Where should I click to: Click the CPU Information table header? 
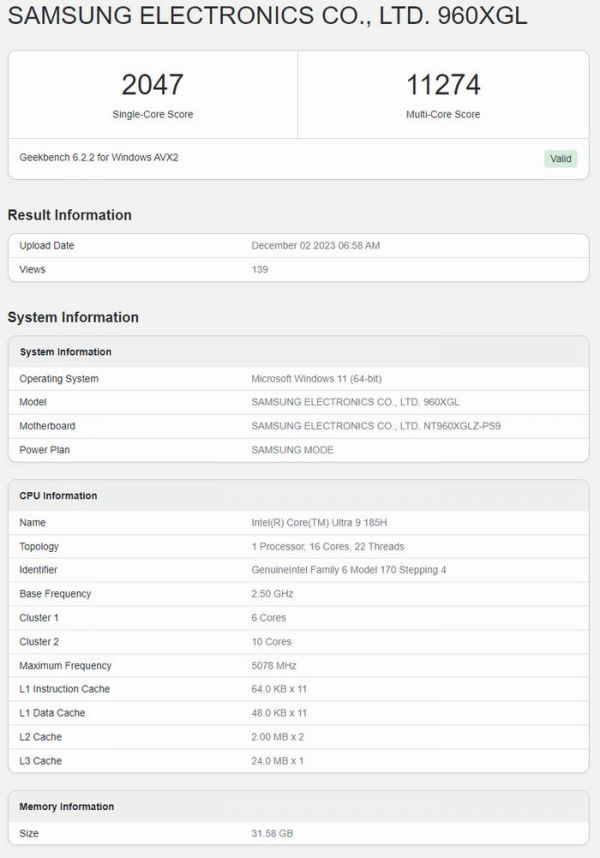[x=58, y=496]
